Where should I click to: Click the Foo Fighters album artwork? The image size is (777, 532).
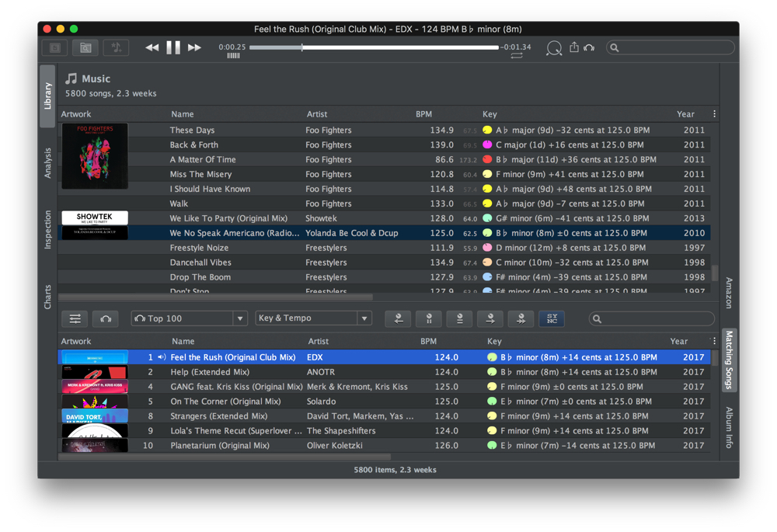coord(95,156)
